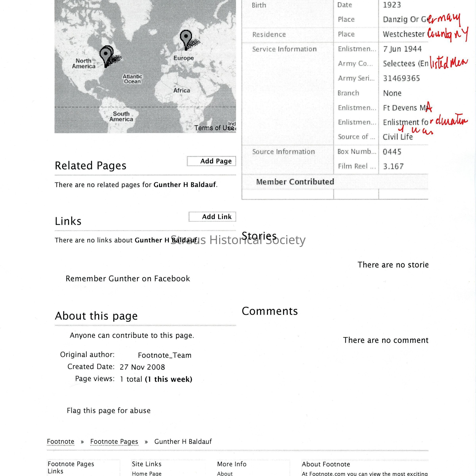Click the Africa label on map
The image size is (476, 476).
click(x=182, y=90)
